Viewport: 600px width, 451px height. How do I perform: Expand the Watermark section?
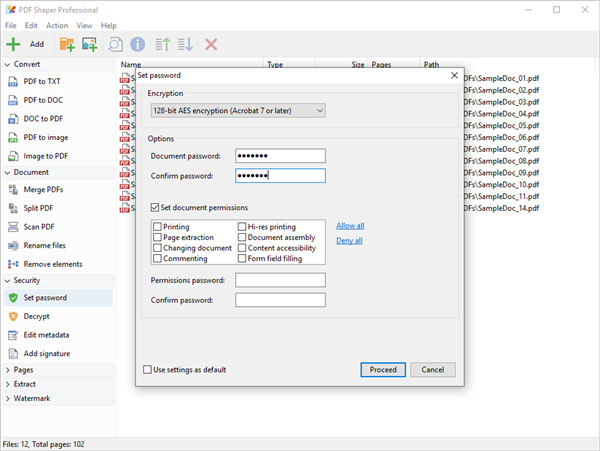[7, 399]
